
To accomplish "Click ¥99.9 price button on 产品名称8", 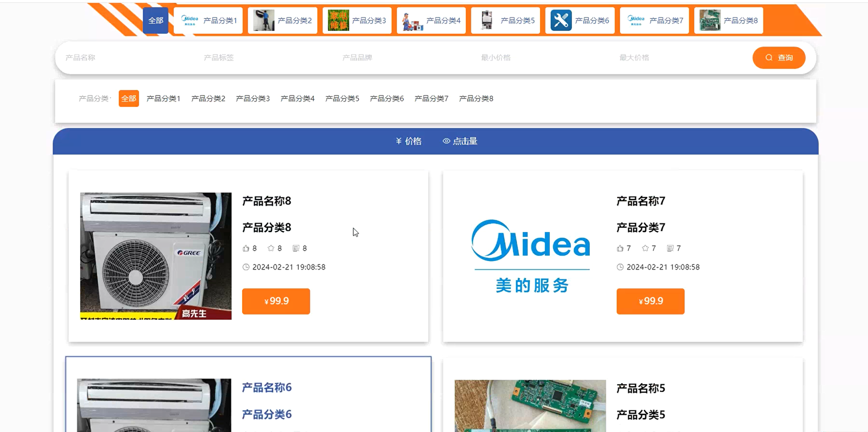I will point(276,301).
